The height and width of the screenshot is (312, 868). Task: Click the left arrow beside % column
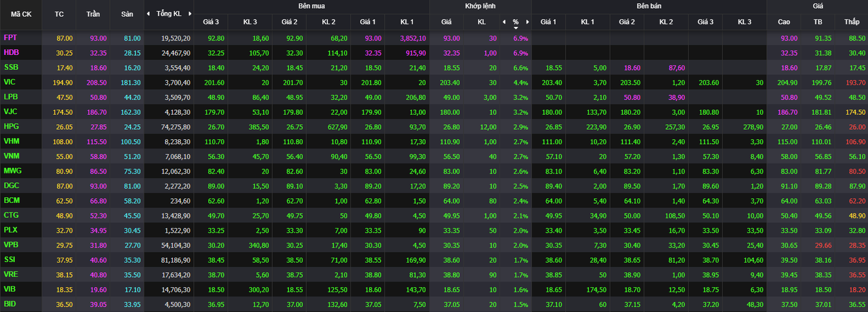coord(504,22)
